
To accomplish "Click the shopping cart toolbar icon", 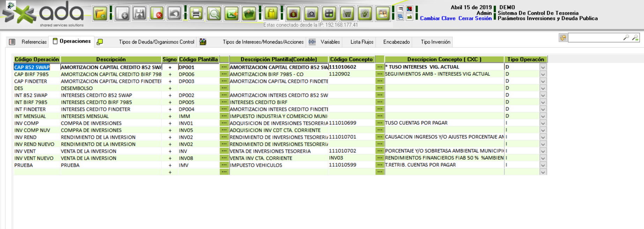I will coord(347,14).
